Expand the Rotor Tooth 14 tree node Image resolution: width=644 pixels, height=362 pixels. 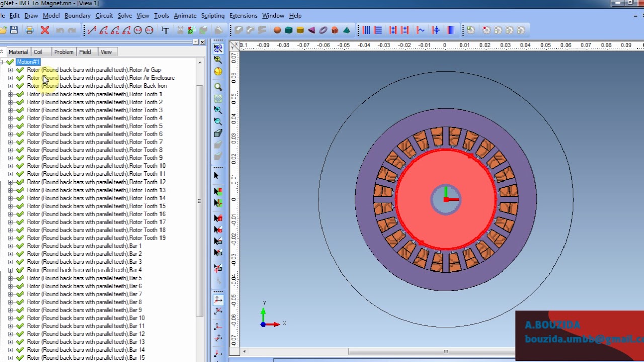pos(10,198)
